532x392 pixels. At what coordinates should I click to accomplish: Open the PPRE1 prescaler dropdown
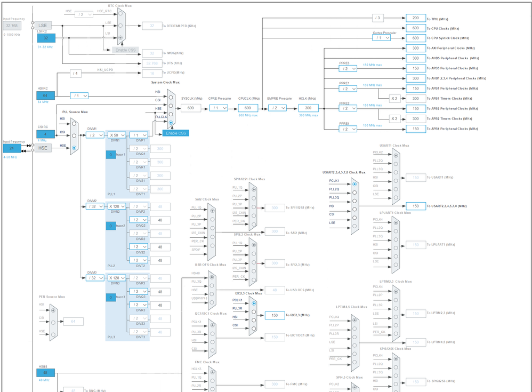tap(348, 89)
